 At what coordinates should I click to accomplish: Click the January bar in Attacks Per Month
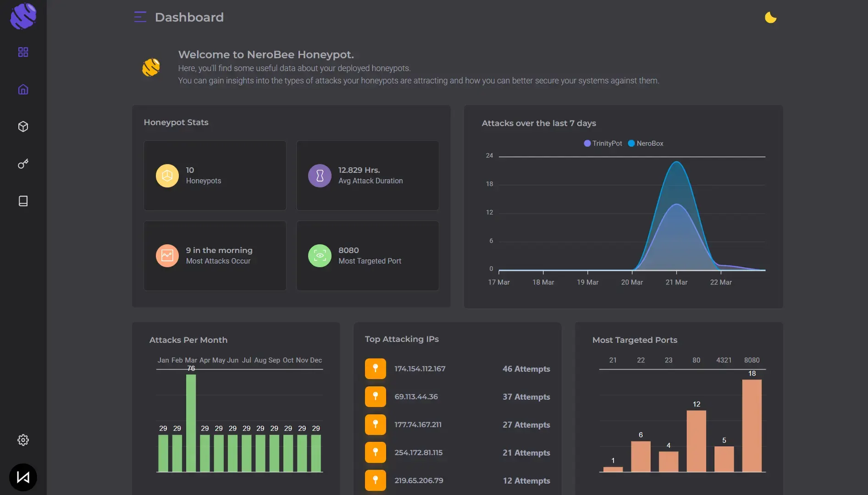click(x=163, y=453)
